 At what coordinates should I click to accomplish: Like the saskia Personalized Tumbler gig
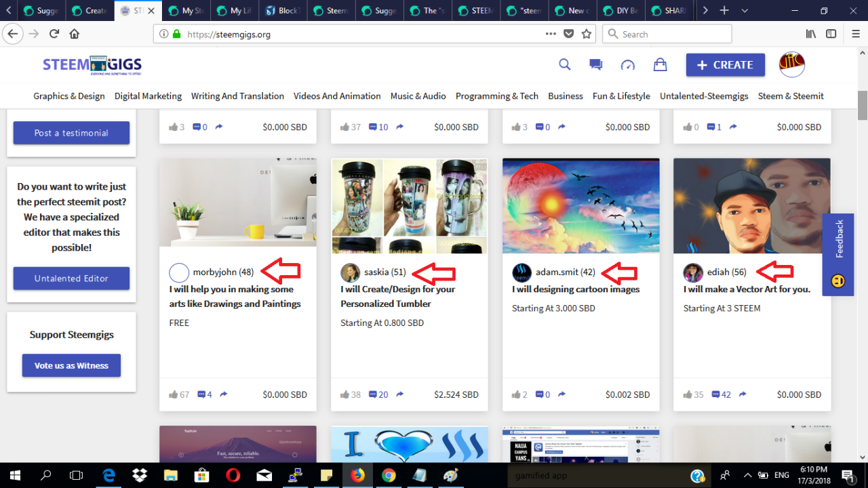(x=345, y=394)
